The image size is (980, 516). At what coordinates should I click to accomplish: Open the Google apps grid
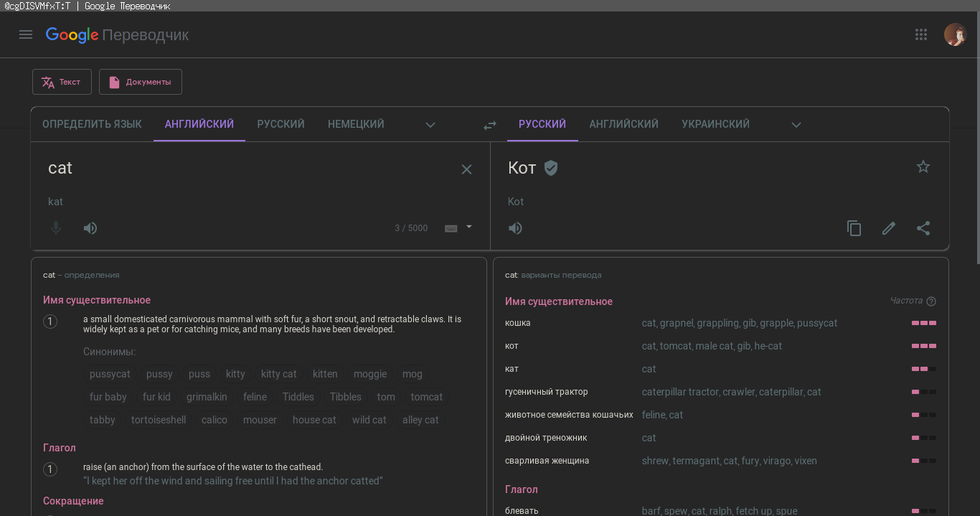(921, 34)
